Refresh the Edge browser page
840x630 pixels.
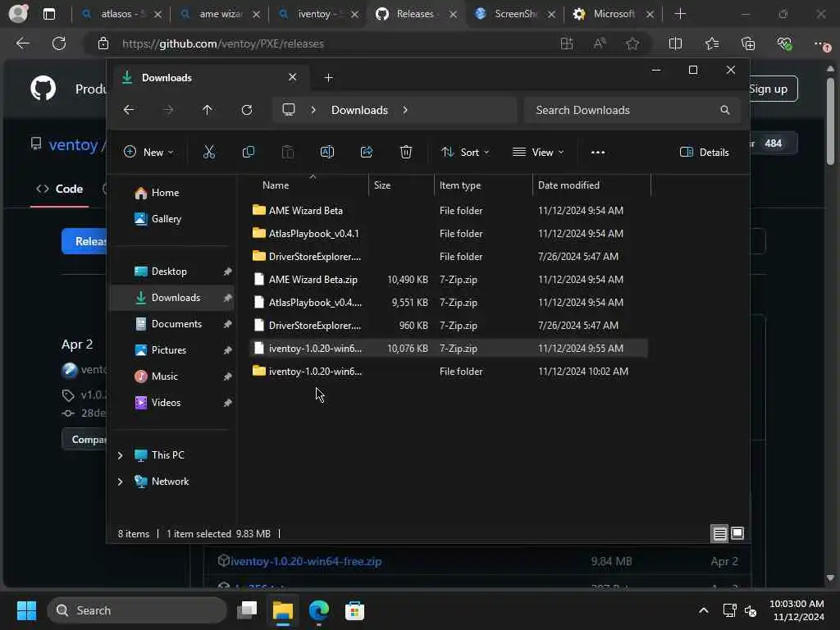pyautogui.click(x=59, y=43)
